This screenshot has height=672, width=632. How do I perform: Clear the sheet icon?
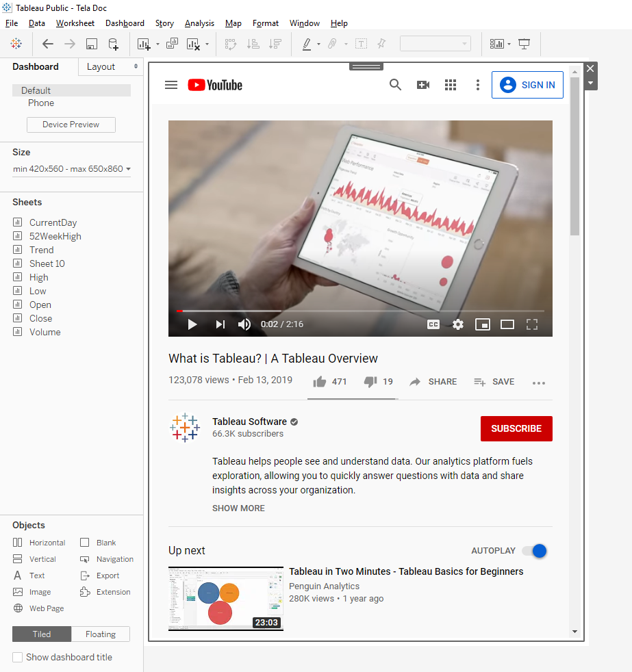point(193,44)
